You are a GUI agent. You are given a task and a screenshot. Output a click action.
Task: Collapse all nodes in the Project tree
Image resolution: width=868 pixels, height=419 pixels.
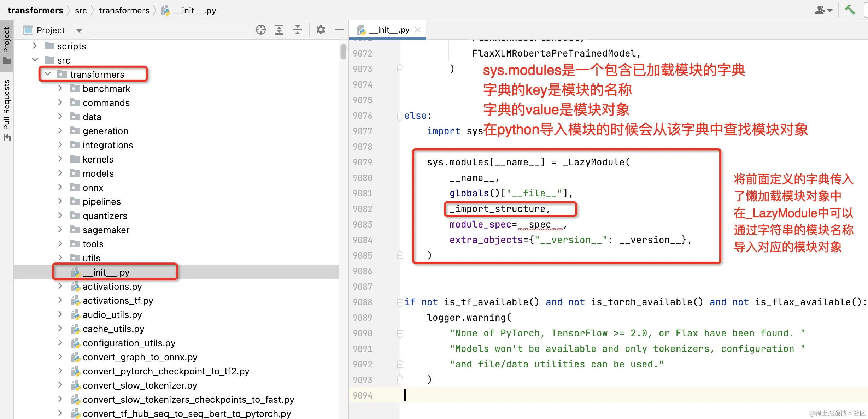[298, 30]
